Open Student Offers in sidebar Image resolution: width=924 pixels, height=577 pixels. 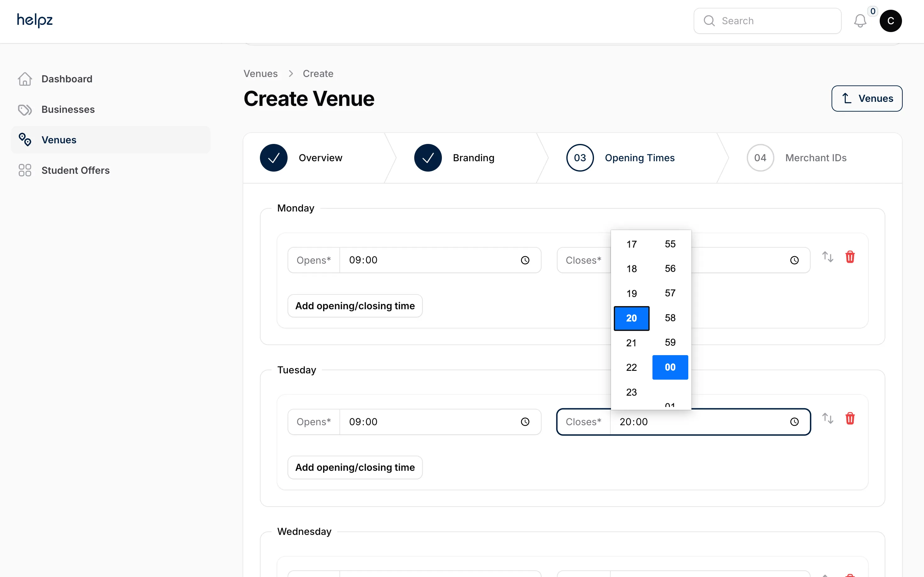111,170
